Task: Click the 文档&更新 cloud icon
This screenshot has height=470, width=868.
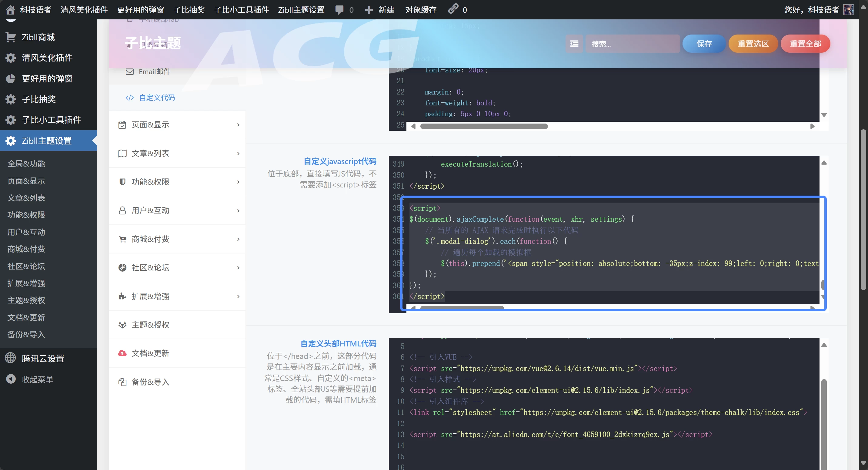Action: (122, 353)
